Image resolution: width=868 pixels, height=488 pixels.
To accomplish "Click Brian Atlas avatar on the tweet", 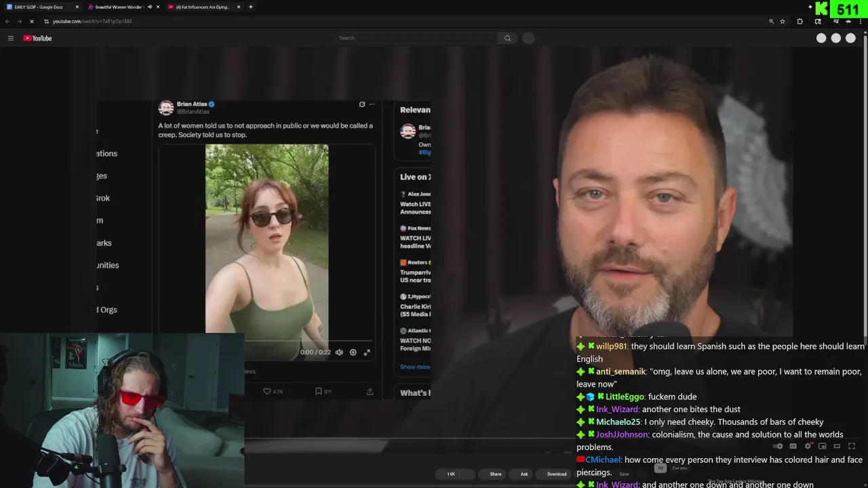I will pyautogui.click(x=166, y=108).
